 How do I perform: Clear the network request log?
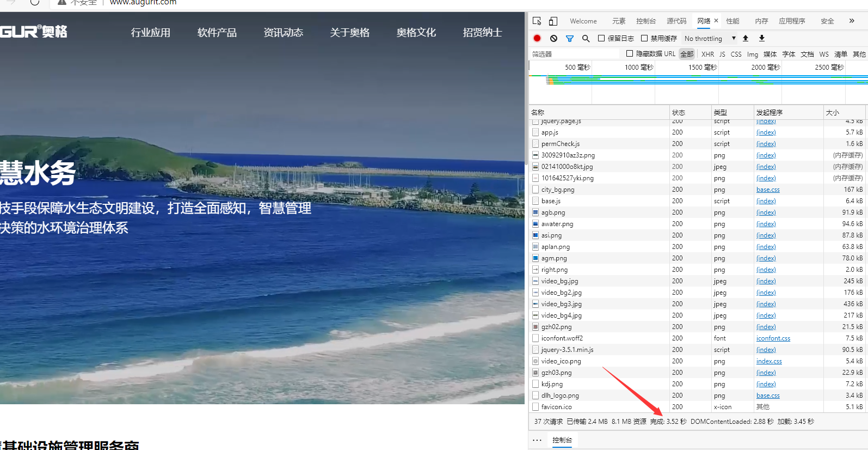(553, 38)
